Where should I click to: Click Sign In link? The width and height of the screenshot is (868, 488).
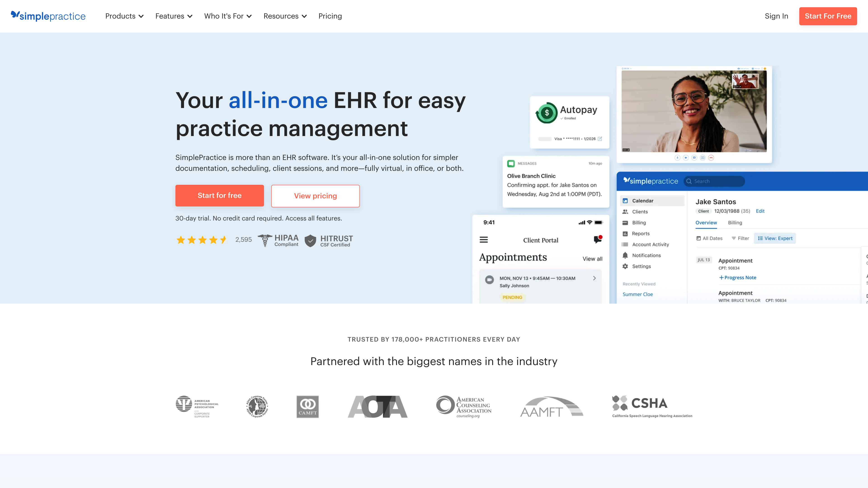776,16
